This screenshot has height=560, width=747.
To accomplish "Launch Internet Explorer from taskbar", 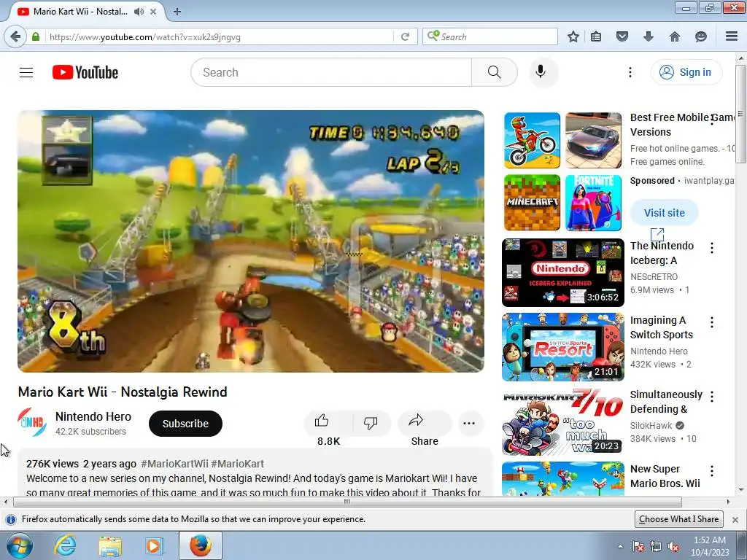I will tap(65, 545).
